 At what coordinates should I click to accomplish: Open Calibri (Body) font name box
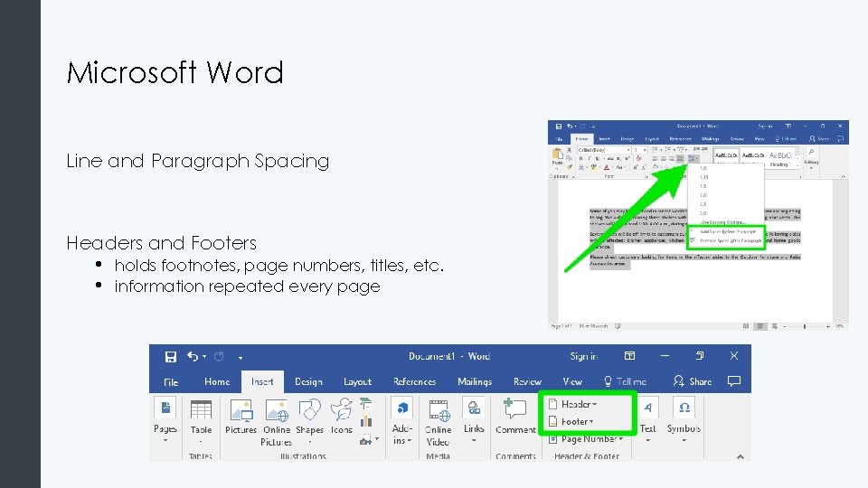point(605,150)
